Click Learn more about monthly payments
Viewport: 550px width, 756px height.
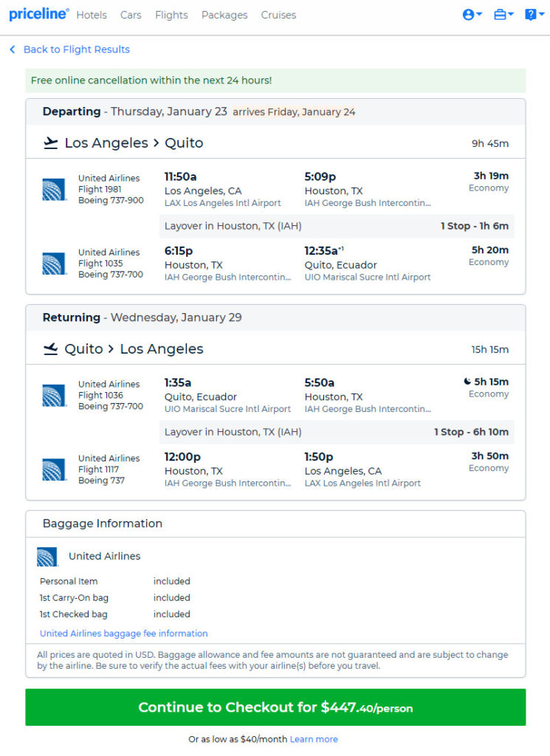tap(314, 739)
